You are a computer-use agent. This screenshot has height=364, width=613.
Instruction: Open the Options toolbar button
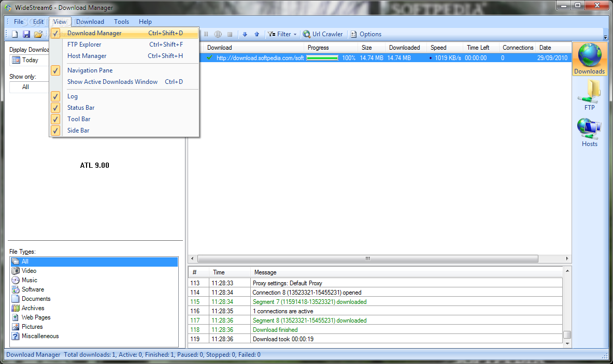click(x=366, y=34)
